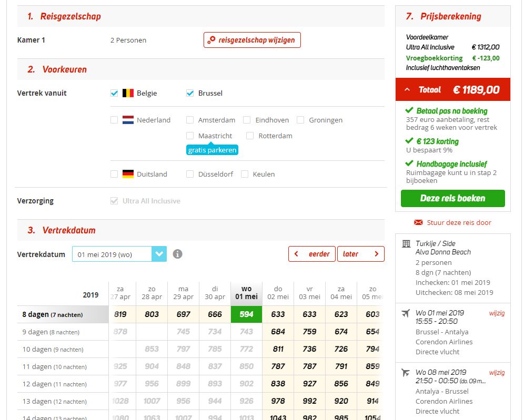
Task: Click the 9 dagen (8 nachten) row label
Action: (x=63, y=332)
